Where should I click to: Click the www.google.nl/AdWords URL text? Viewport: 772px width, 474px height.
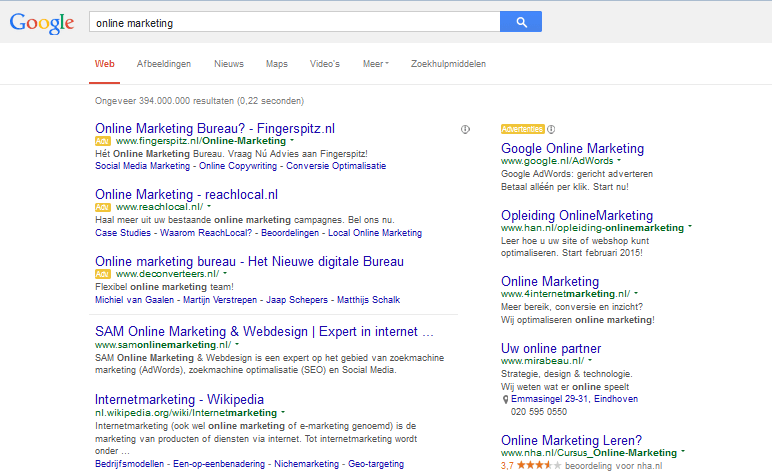(557, 161)
